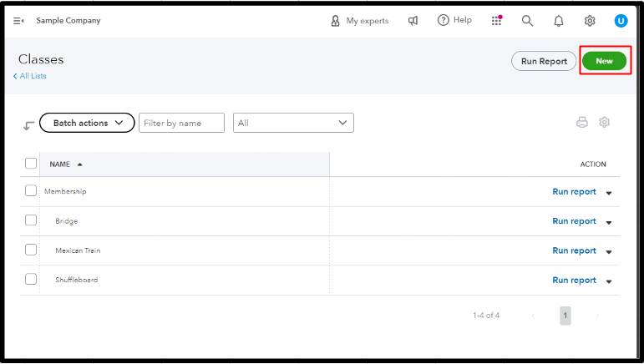Open the top bar settings gear

(x=590, y=21)
